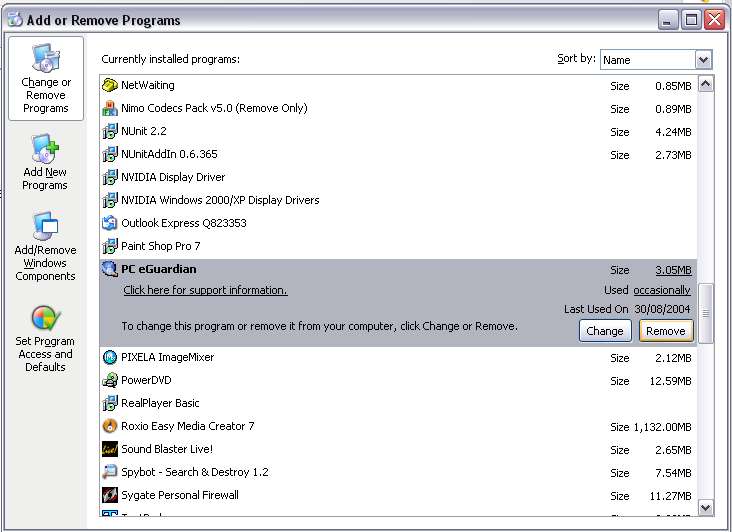
Task: Open the support information link
Action: point(205,290)
